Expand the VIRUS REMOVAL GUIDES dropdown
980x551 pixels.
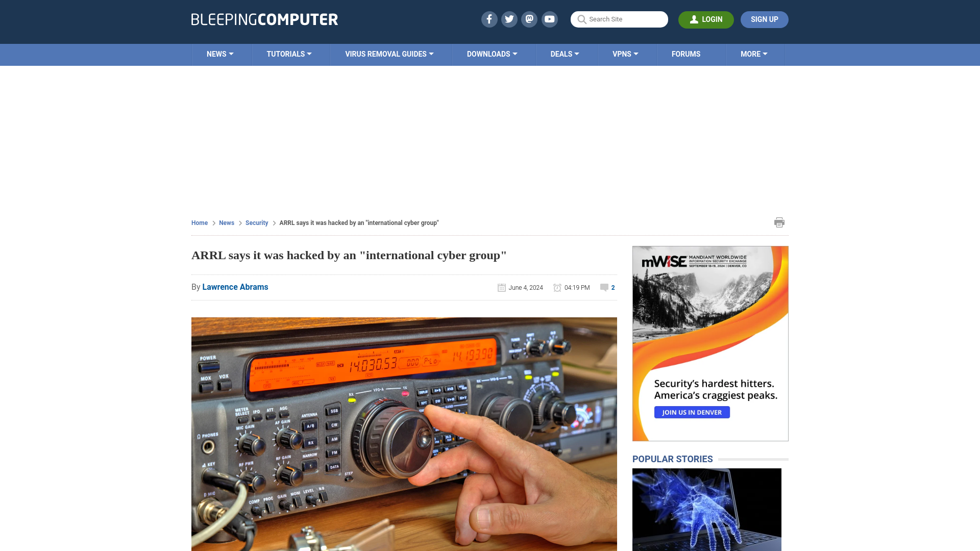[389, 54]
